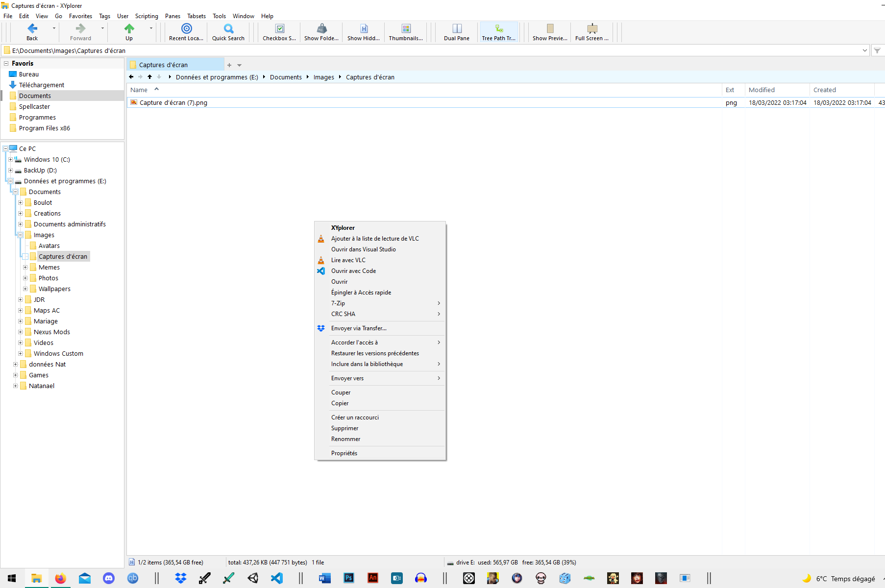Click the Quick Search toolbar icon
The width and height of the screenshot is (885, 588).
[228, 29]
